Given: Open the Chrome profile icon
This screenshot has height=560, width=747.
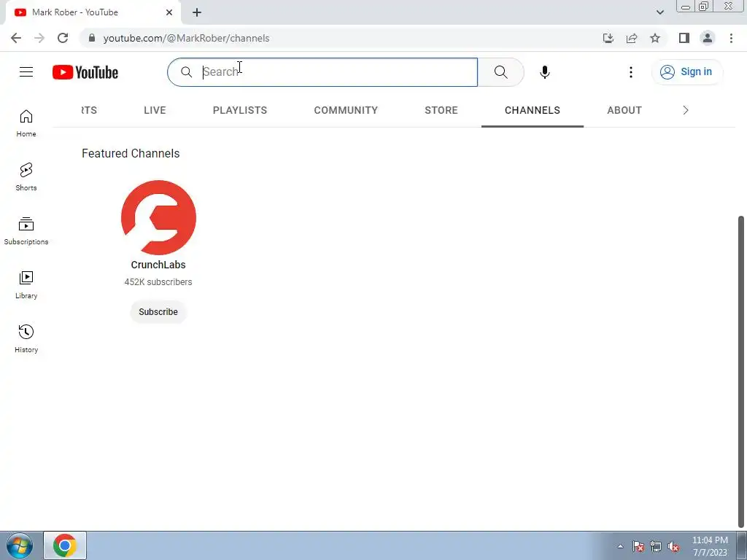Looking at the screenshot, I should pyautogui.click(x=708, y=38).
